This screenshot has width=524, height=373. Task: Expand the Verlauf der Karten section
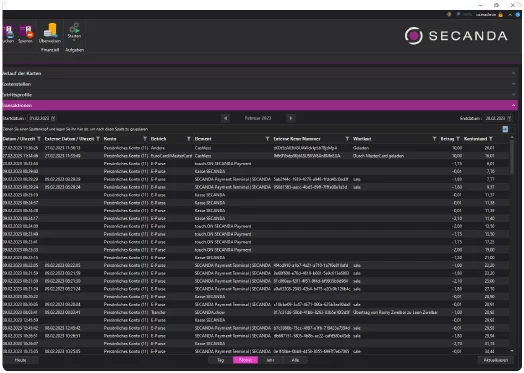pyautogui.click(x=260, y=73)
